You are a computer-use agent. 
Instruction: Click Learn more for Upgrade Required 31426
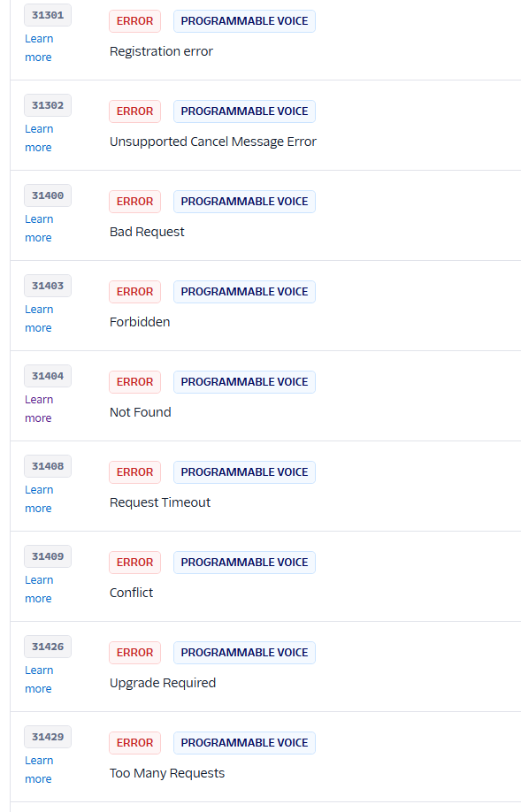[x=39, y=679]
